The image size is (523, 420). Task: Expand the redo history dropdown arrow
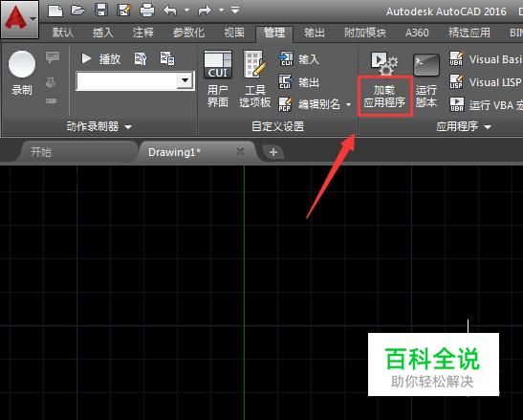coord(221,11)
